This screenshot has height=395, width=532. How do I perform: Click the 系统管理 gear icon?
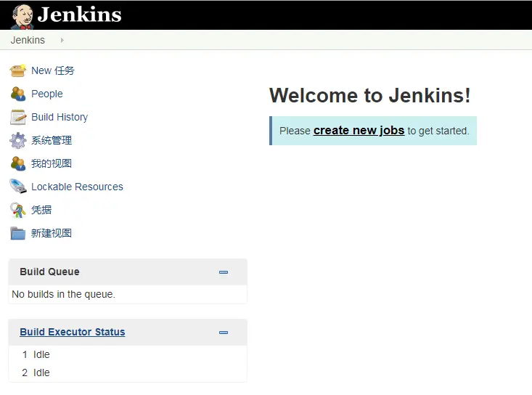click(x=18, y=140)
